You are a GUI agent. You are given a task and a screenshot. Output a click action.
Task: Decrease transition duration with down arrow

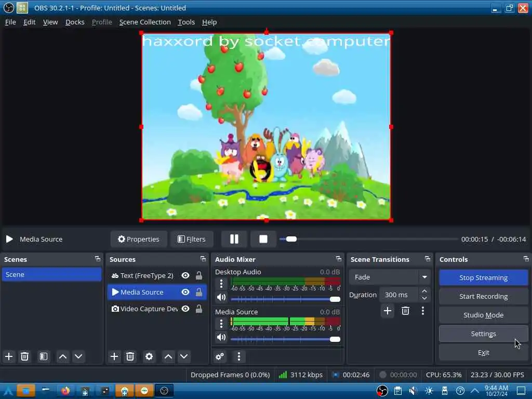click(x=424, y=298)
